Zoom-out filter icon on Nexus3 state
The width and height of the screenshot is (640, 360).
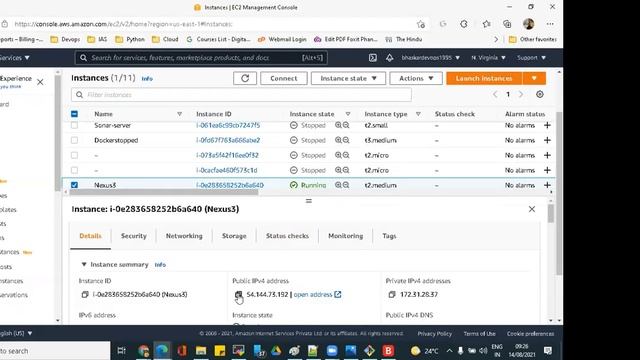(x=346, y=185)
